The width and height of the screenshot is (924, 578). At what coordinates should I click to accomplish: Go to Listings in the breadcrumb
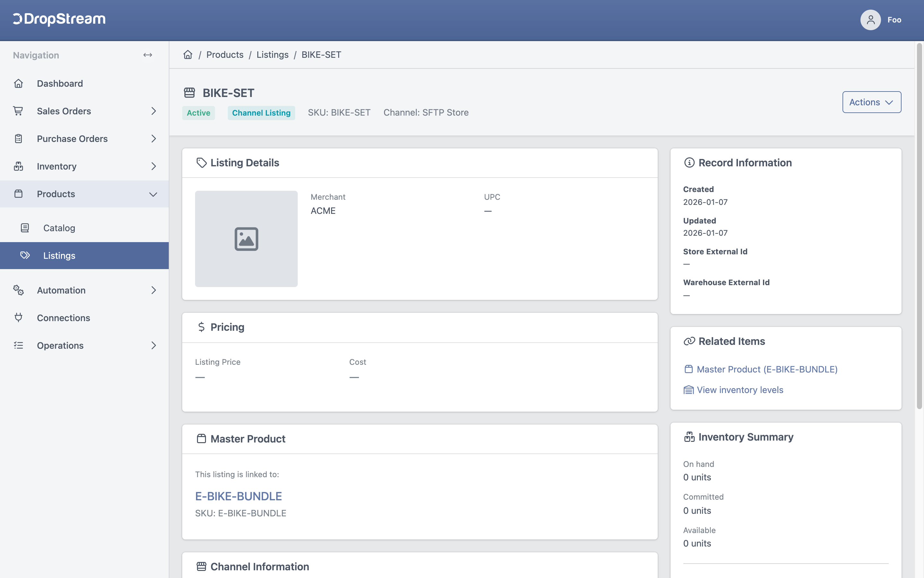273,55
